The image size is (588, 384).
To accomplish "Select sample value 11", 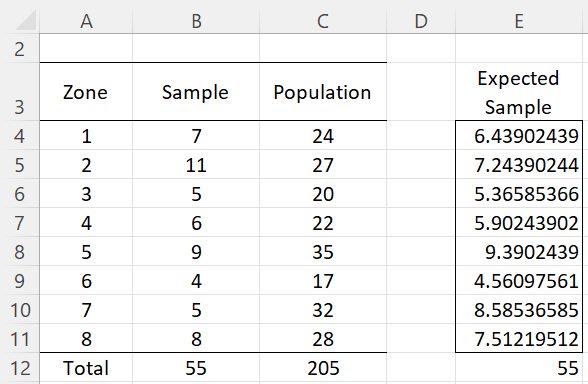I will click(x=196, y=165).
